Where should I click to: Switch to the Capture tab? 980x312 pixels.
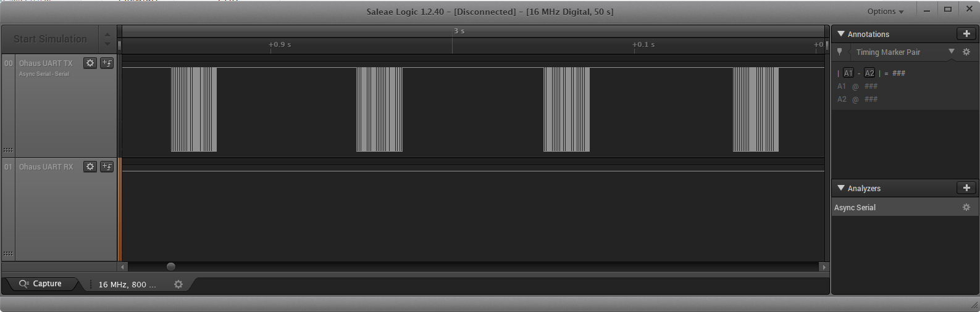[41, 284]
